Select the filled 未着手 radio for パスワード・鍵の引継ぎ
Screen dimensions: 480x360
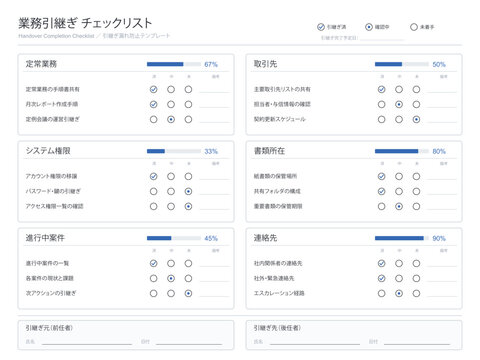pyautogui.click(x=188, y=191)
